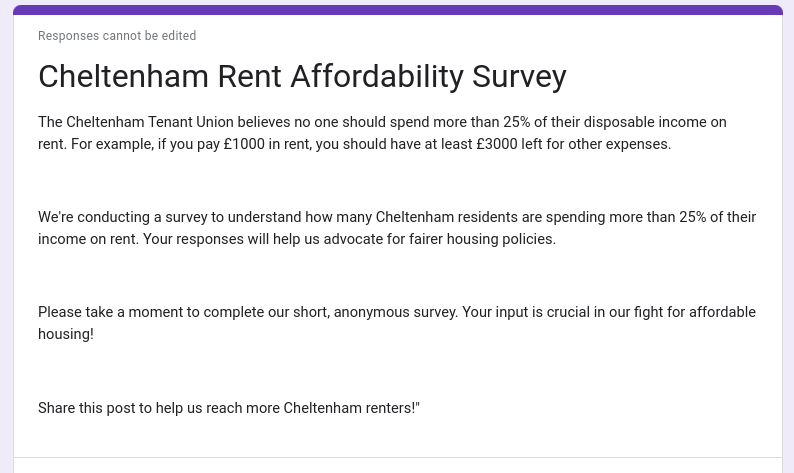The image size is (794, 473).
Task: Click the "Share this post" line
Action: point(228,408)
